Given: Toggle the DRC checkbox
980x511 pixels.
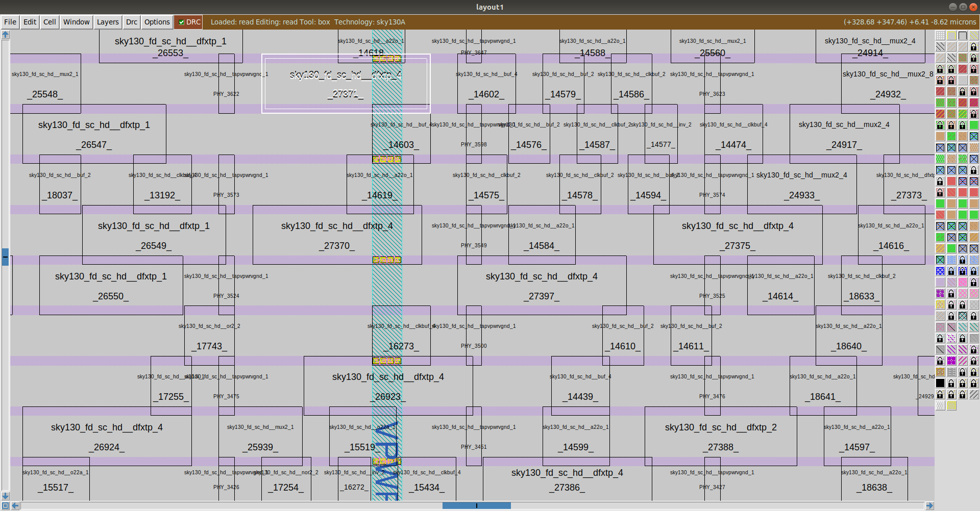Looking at the screenshot, I should point(181,22).
